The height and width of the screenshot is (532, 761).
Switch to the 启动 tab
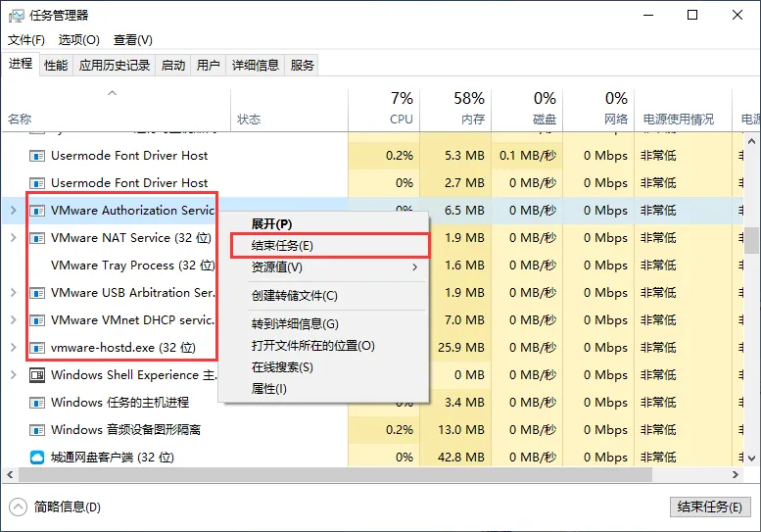click(x=173, y=65)
